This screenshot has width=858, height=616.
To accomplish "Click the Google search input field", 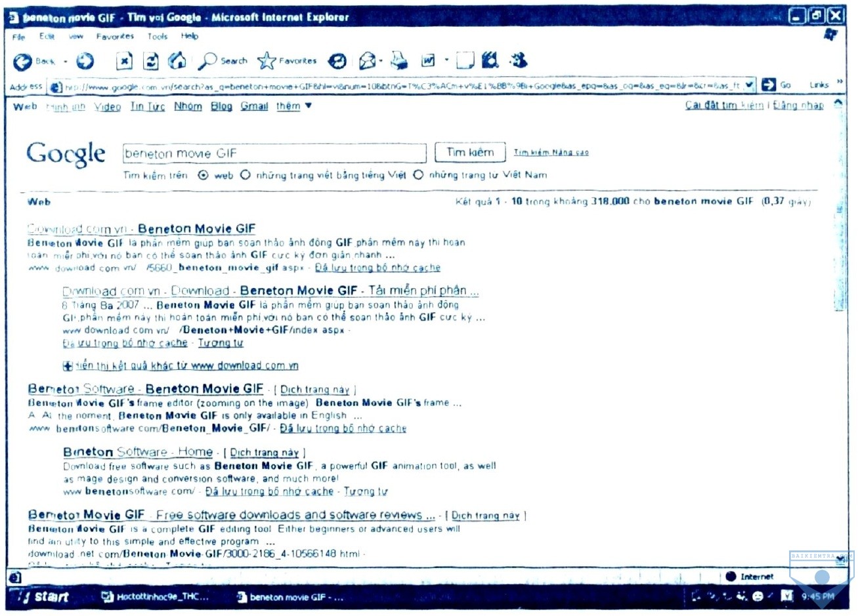I will pyautogui.click(x=274, y=154).
